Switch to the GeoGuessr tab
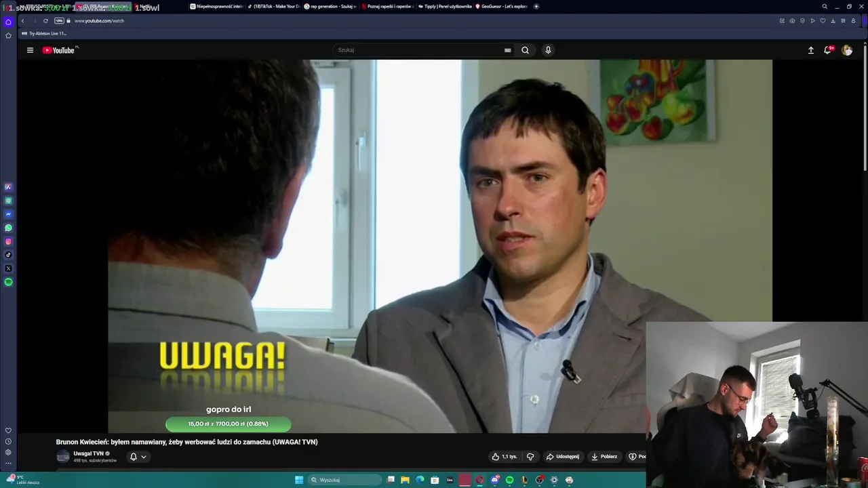868x488 pixels. (x=502, y=6)
